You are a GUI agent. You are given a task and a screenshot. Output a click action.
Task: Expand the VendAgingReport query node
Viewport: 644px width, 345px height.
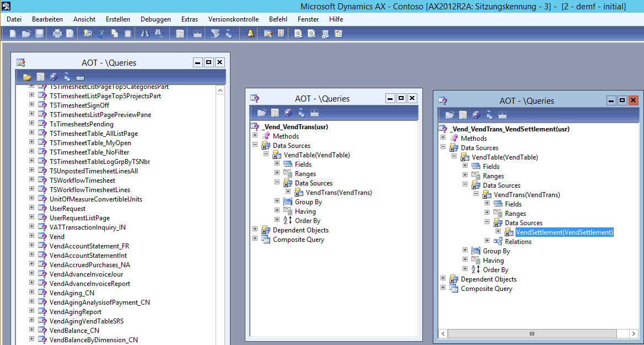tap(31, 311)
